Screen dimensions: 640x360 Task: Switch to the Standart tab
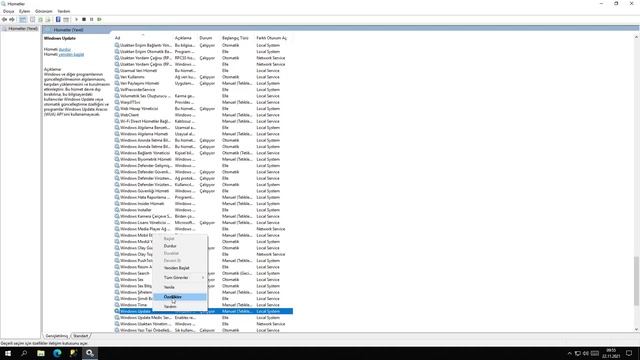point(81,336)
